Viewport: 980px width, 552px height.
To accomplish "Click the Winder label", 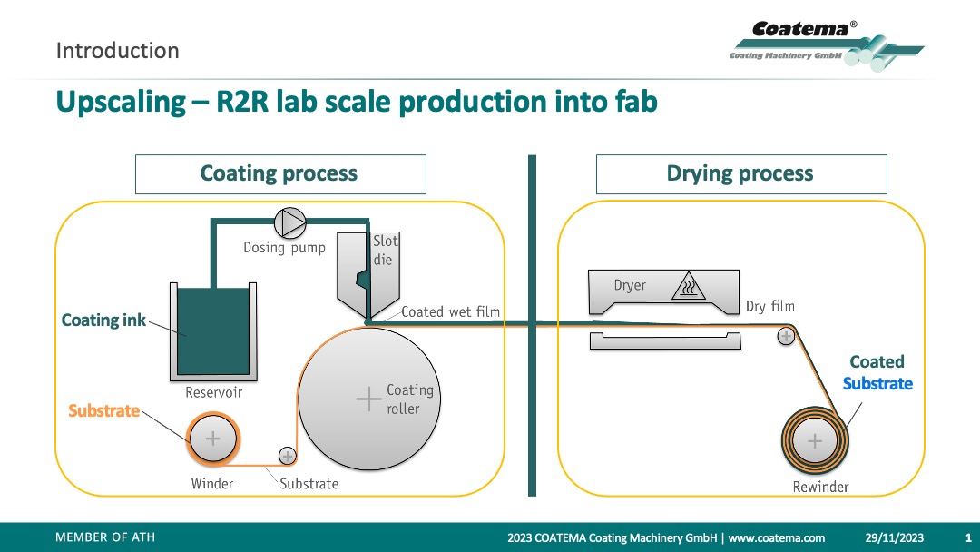I will pyautogui.click(x=211, y=483).
